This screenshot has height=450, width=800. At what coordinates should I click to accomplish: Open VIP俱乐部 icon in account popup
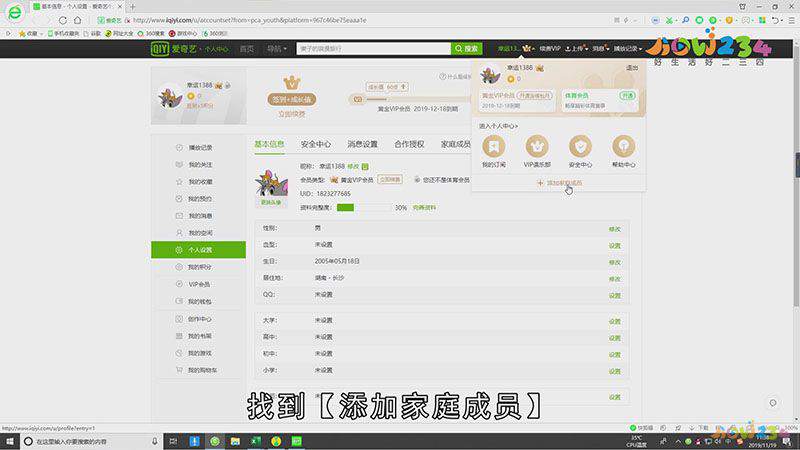point(537,146)
